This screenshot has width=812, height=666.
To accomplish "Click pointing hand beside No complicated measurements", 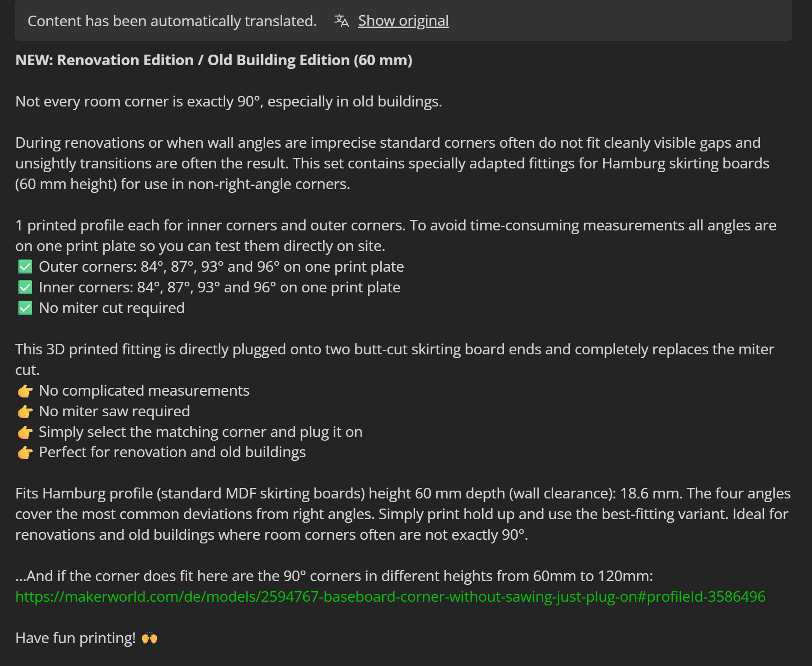I will 25,391.
